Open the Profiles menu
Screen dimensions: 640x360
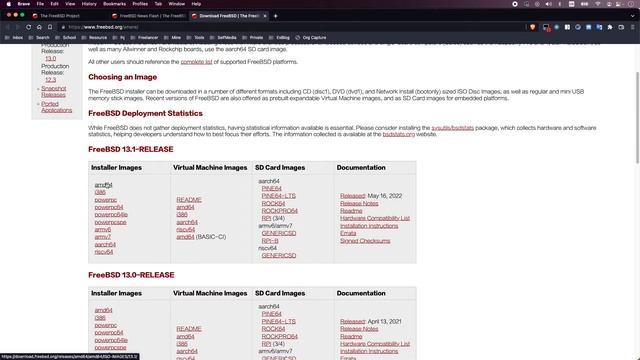(140, 4)
